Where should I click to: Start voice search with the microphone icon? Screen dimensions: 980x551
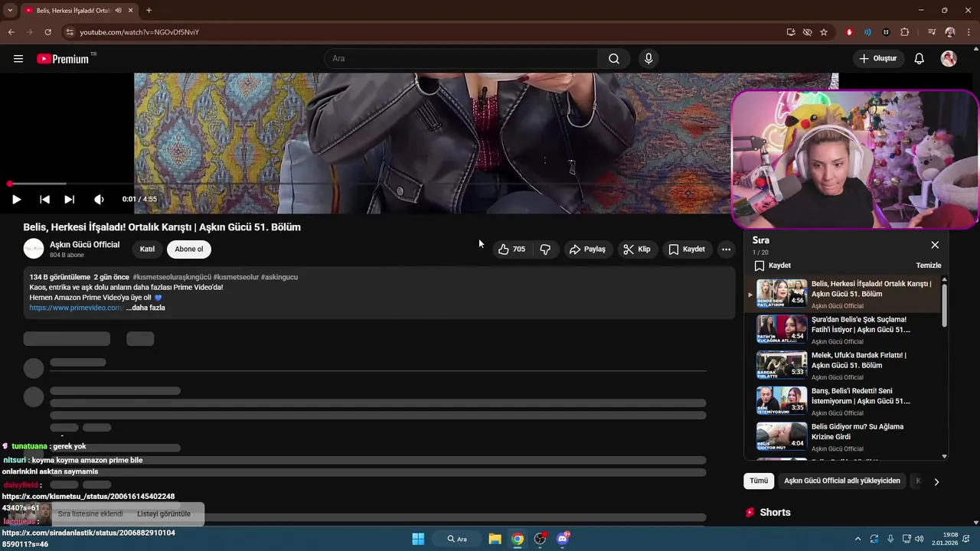pos(648,59)
